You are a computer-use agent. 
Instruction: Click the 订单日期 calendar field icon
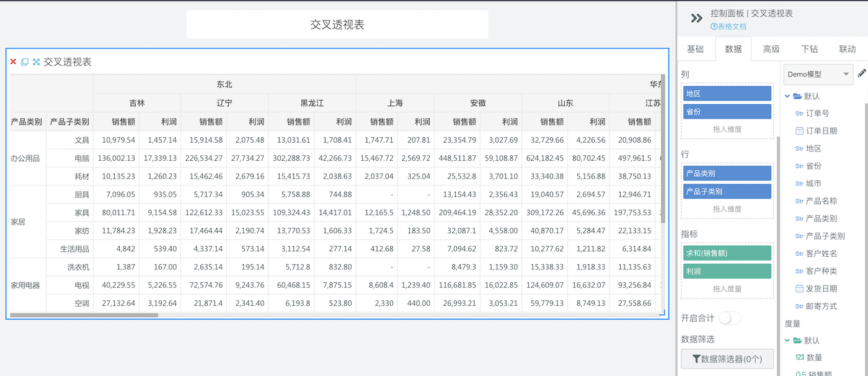tap(799, 131)
